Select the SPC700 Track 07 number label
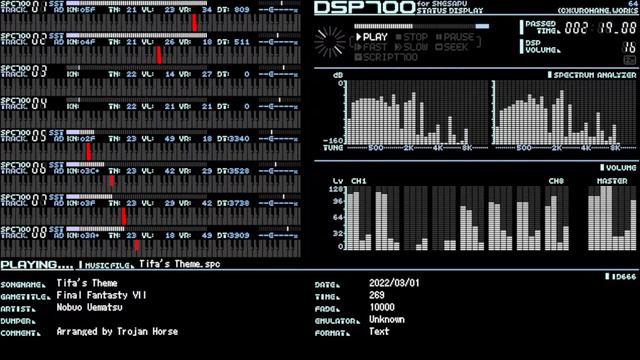Image resolution: width=640 pixels, height=360 pixels. click(x=24, y=200)
